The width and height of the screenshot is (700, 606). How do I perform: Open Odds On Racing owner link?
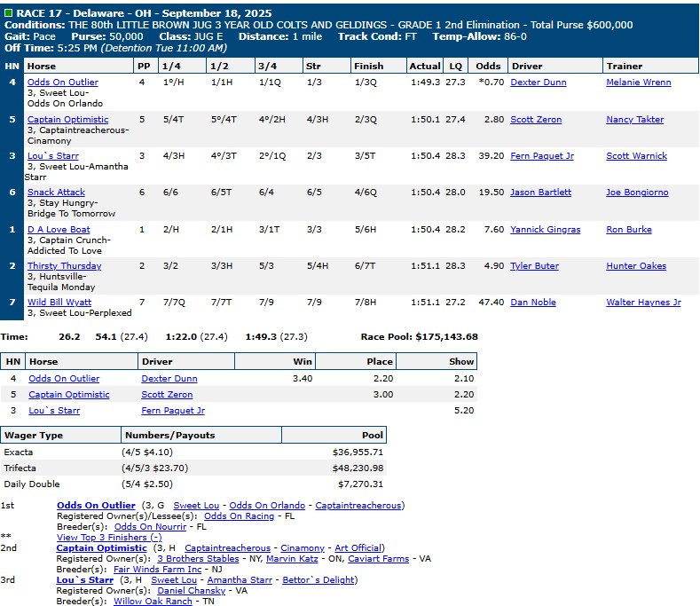coord(239,515)
